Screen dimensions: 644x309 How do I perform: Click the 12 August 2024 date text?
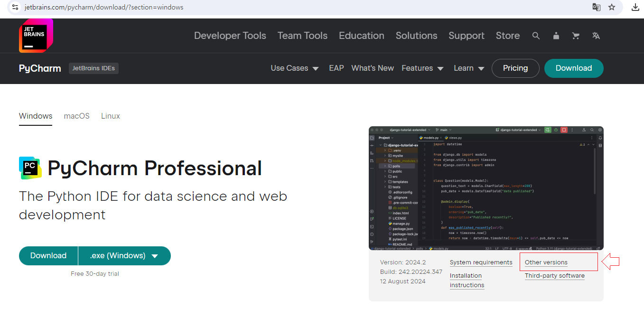pyautogui.click(x=403, y=281)
